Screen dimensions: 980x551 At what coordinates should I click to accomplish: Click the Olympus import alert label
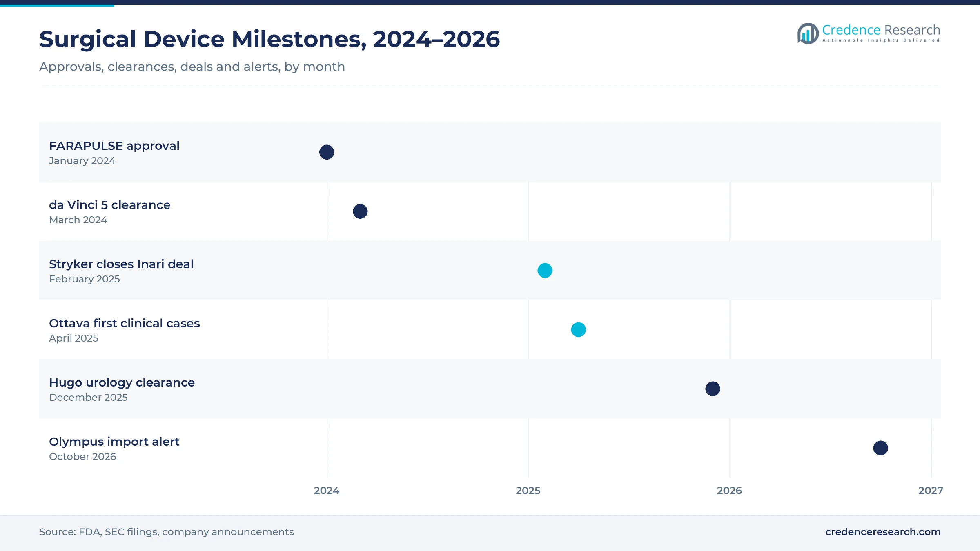114,442
